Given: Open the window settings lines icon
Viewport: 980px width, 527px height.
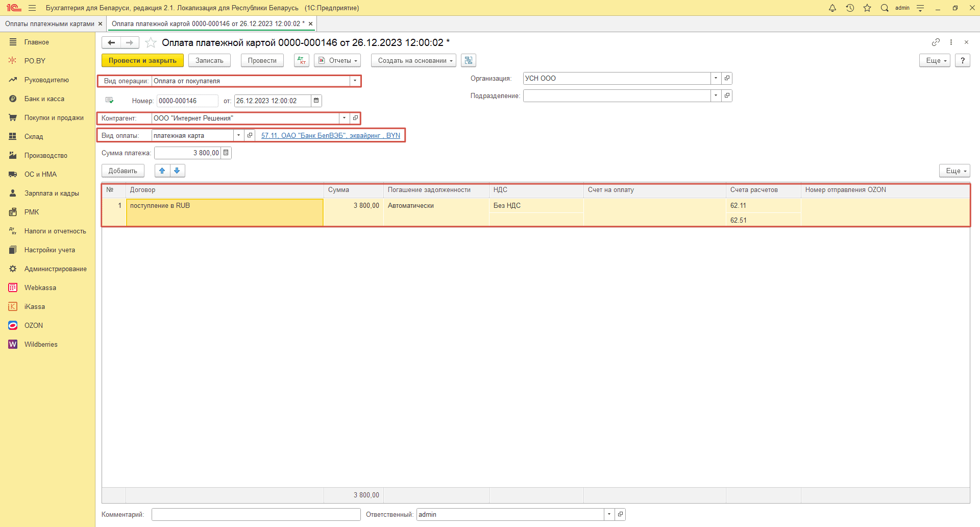Looking at the screenshot, I should tap(920, 8).
